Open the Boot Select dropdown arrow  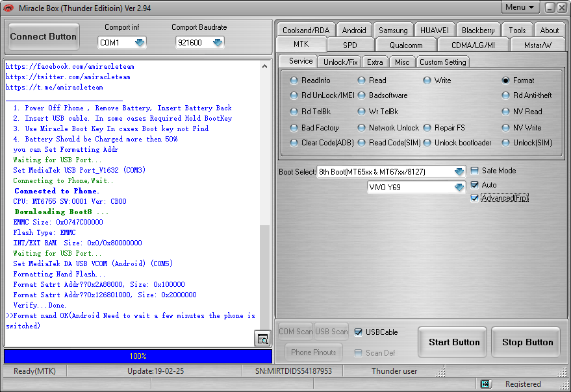click(459, 171)
